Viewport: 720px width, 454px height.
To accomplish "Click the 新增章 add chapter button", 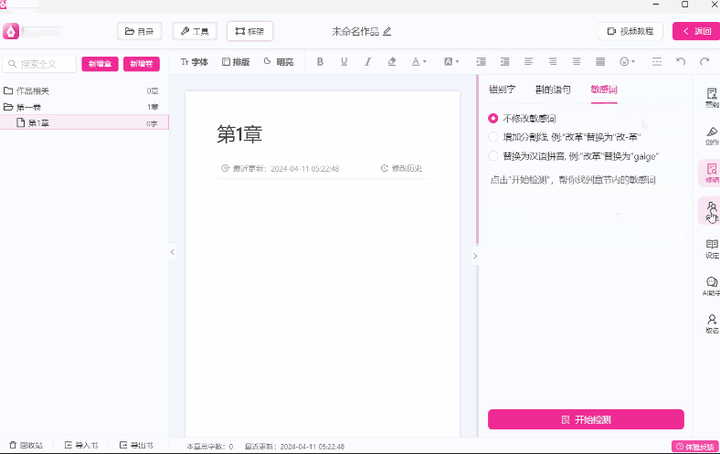I will coord(100,64).
